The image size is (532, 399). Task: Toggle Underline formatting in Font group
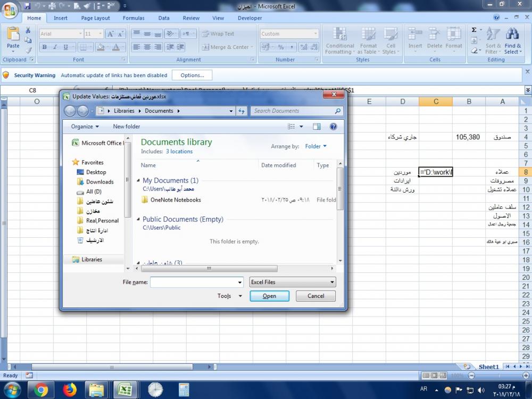[x=65, y=47]
